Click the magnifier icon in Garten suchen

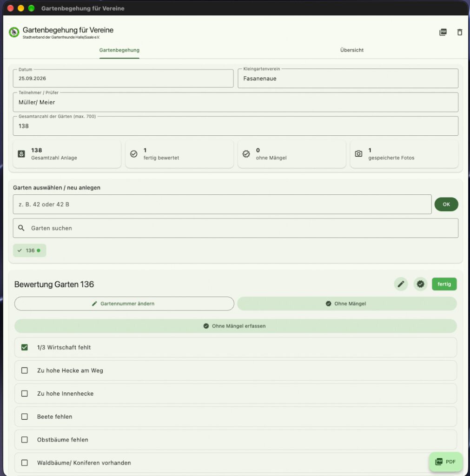point(21,228)
